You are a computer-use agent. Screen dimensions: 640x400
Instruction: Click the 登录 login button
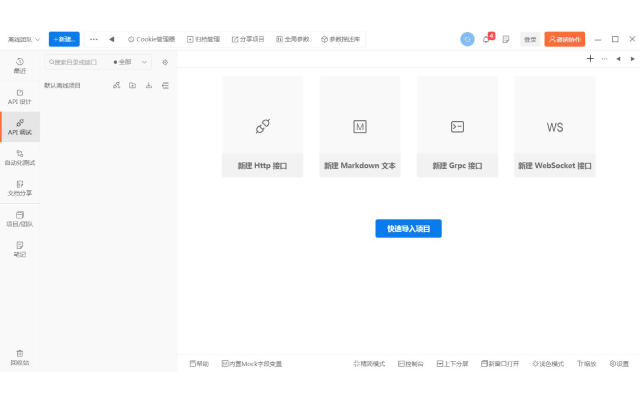point(530,39)
